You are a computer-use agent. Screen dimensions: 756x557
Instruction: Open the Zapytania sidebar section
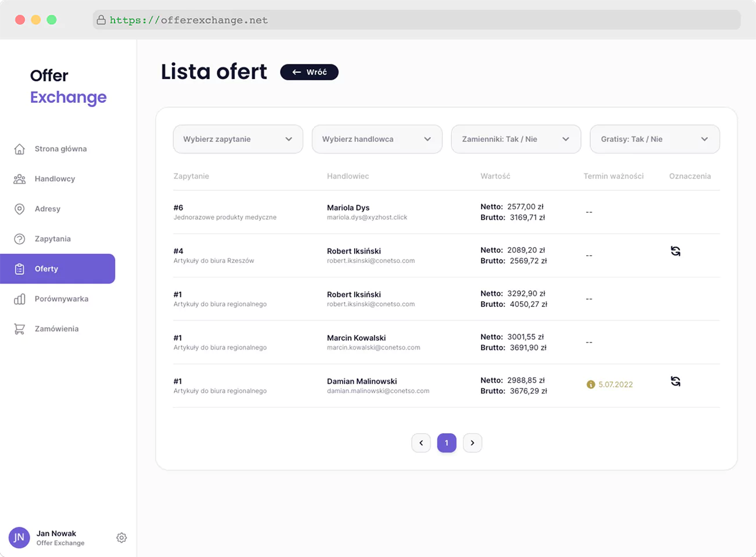(x=52, y=239)
